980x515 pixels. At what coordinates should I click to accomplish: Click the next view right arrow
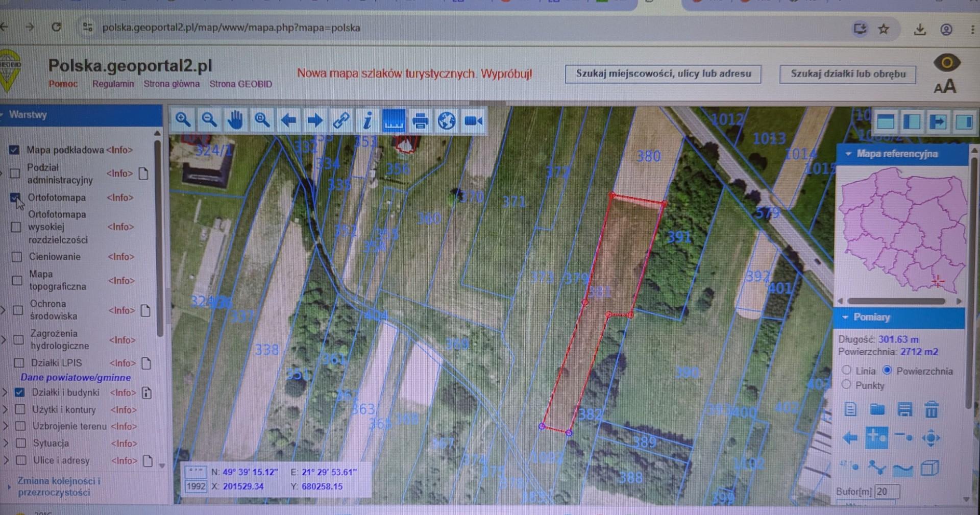pos(315,121)
